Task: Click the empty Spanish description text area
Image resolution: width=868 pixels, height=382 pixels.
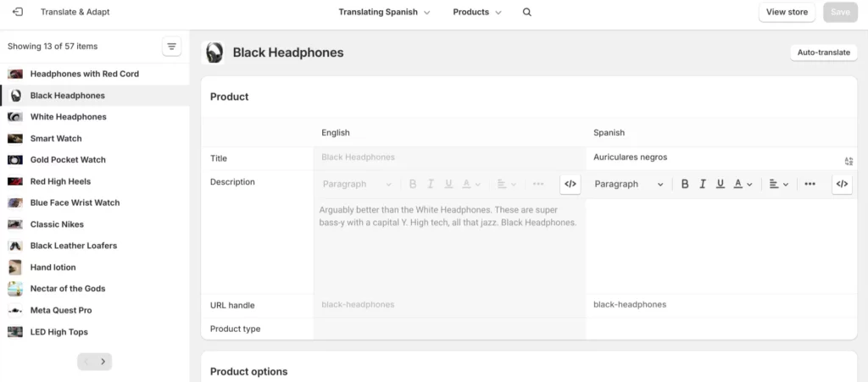Action: point(721,246)
